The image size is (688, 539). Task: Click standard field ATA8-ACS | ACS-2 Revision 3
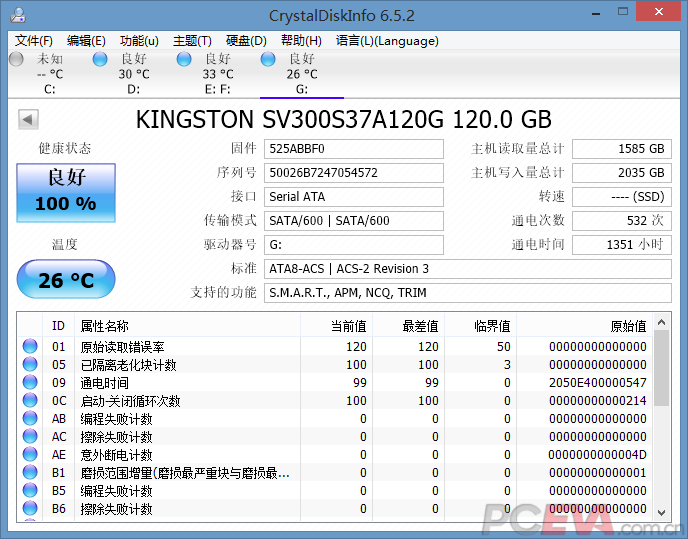(x=468, y=269)
